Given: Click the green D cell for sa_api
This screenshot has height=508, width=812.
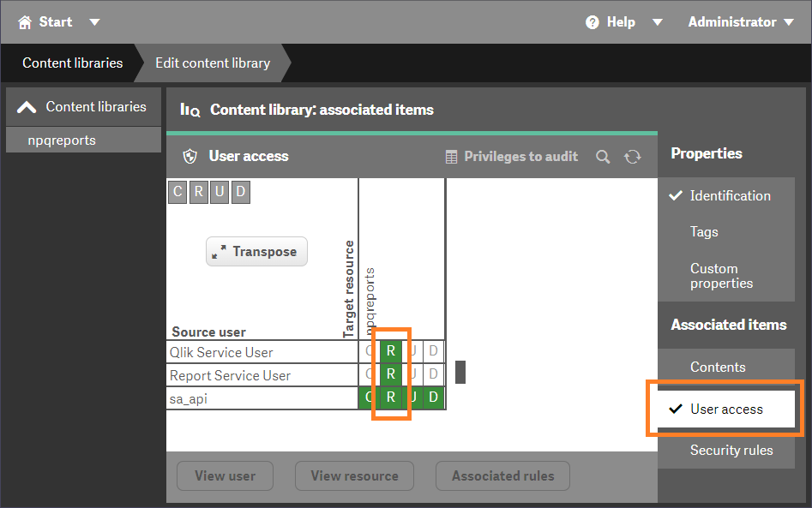Looking at the screenshot, I should point(434,397).
